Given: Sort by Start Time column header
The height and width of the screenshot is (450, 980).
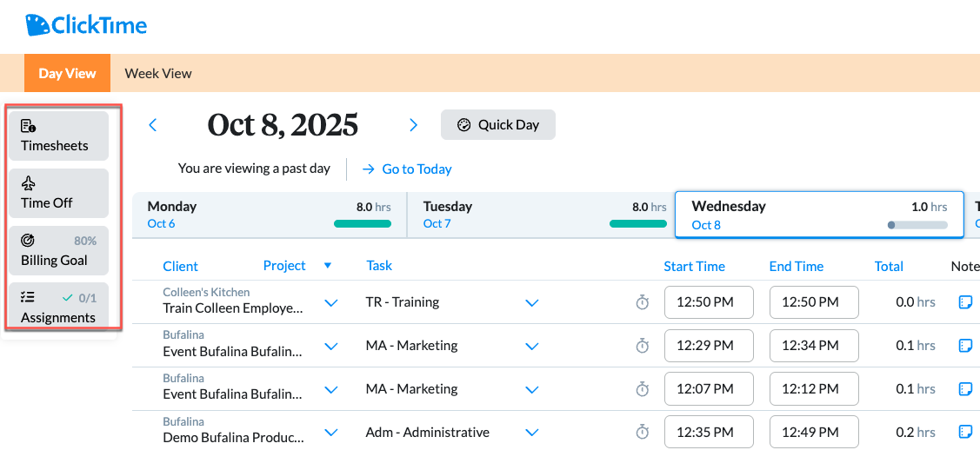Looking at the screenshot, I should pyautogui.click(x=695, y=267).
